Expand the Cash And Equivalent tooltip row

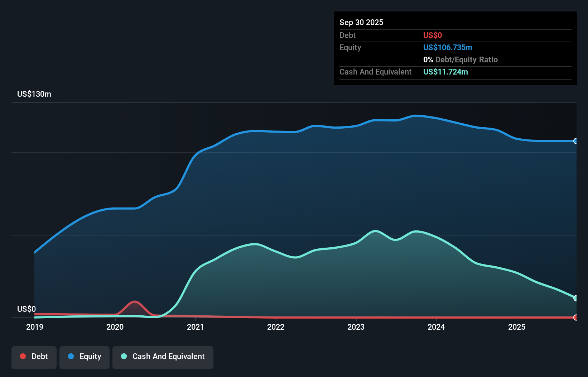click(375, 72)
